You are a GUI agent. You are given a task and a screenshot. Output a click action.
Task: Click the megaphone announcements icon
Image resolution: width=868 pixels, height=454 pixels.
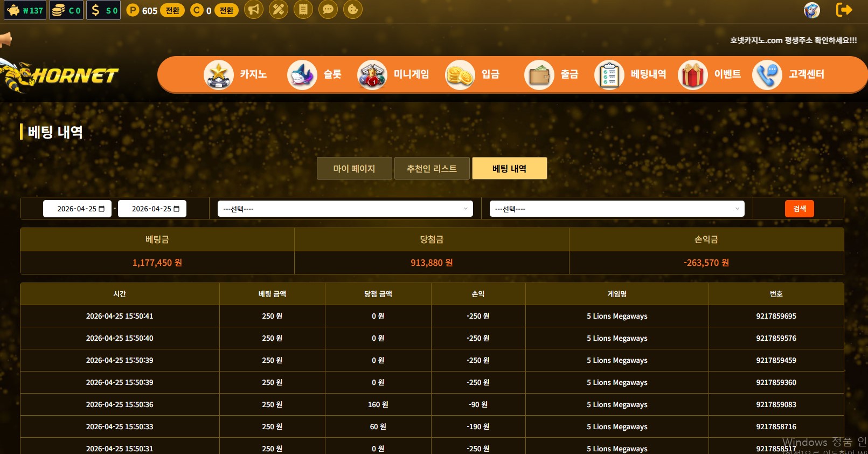pyautogui.click(x=254, y=9)
